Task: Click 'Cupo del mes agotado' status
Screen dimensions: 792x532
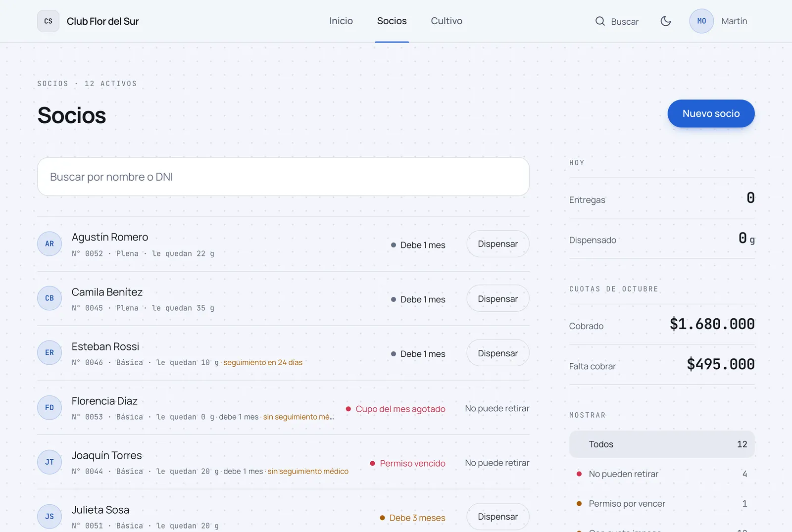Action: (396, 409)
